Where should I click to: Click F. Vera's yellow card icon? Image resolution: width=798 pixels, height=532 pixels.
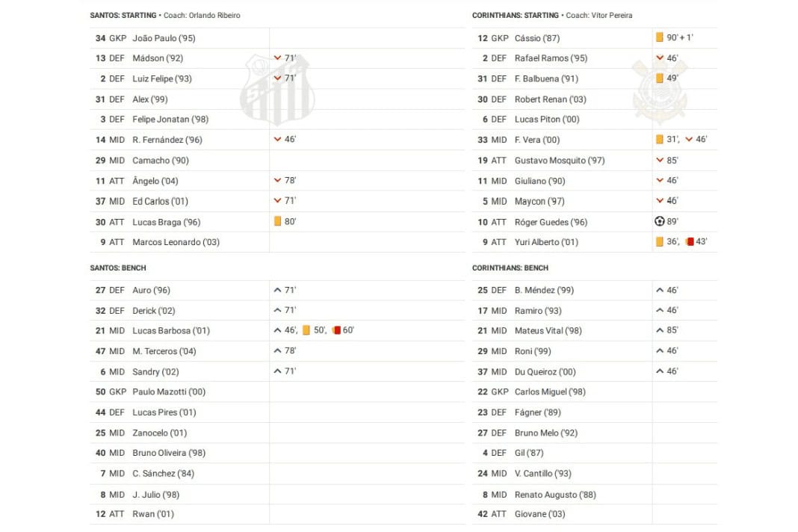[660, 139]
